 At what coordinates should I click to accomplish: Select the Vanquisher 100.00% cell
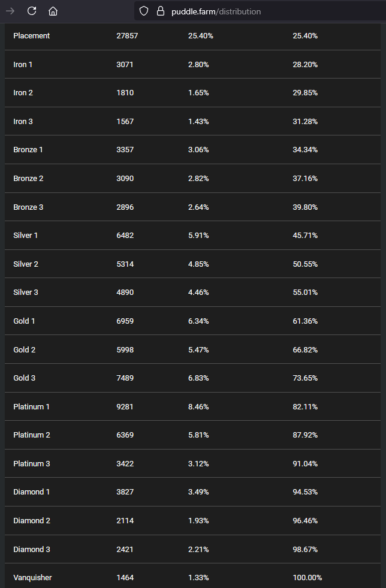[x=307, y=577]
